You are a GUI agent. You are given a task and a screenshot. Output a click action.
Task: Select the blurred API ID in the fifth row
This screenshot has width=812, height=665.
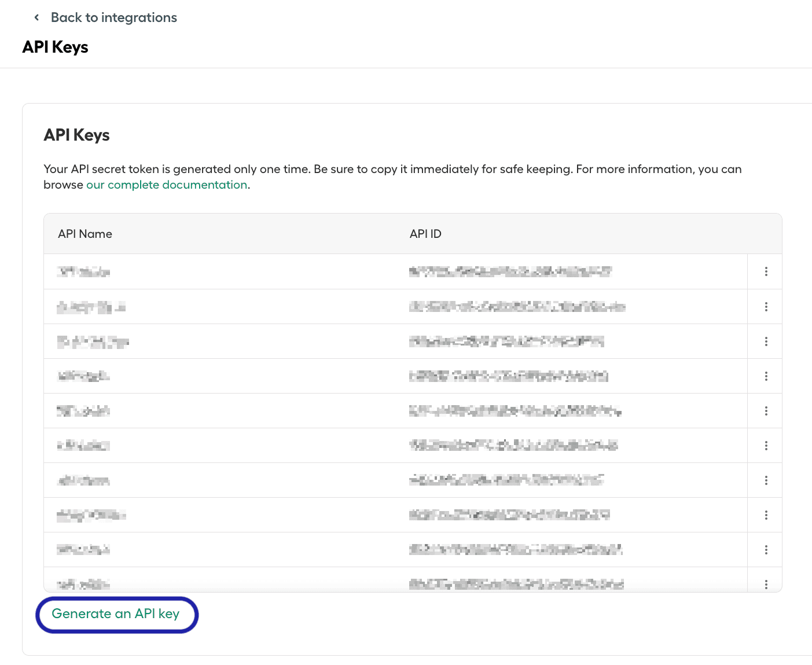515,411
